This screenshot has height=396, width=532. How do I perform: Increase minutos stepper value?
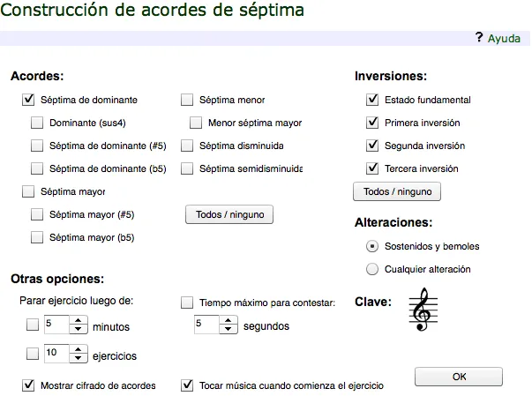coord(79,320)
